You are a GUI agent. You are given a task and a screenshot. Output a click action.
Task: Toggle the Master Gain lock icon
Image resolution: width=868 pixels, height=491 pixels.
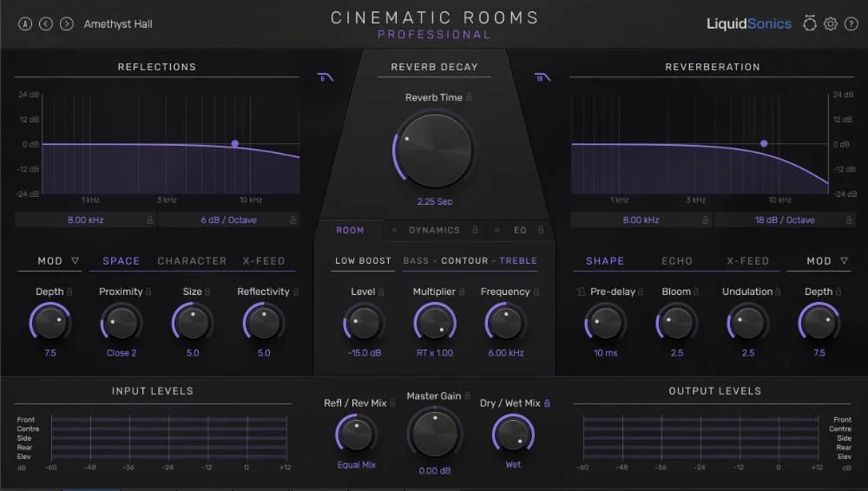(467, 396)
